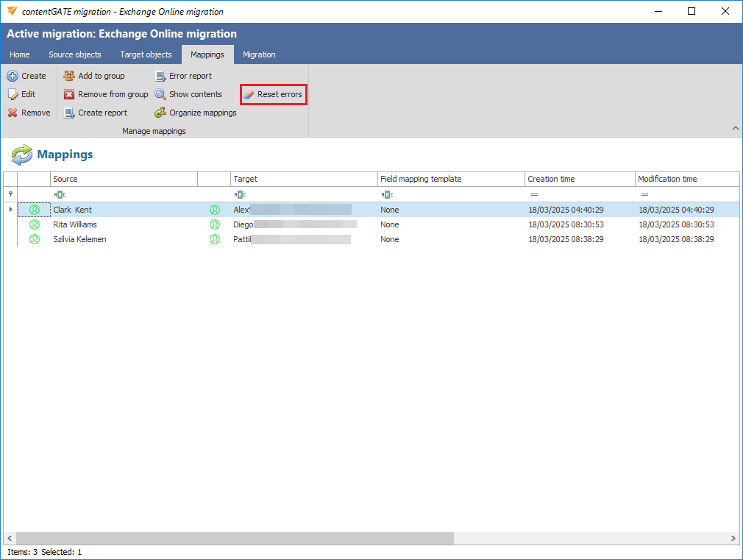743x560 pixels.
Task: Click the horizontal scrollbar right arrow
Action: [x=733, y=539]
